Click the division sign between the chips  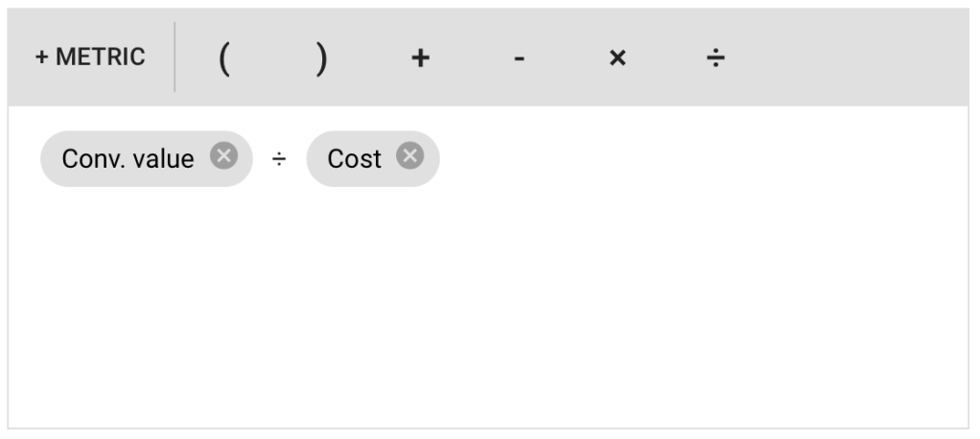(x=279, y=159)
